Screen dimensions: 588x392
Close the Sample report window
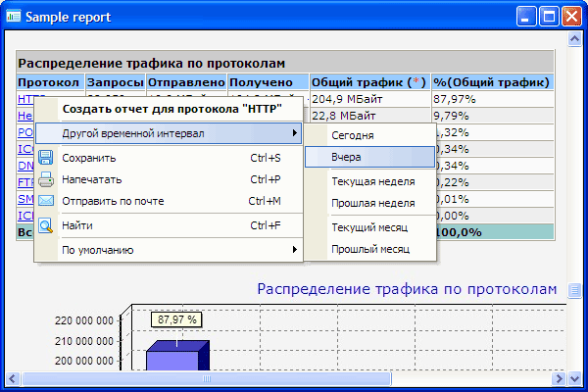point(571,17)
